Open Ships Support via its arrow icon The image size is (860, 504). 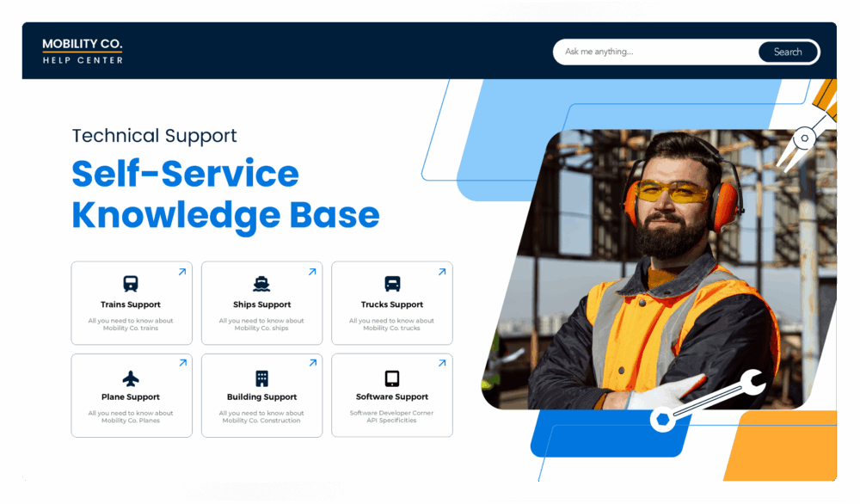click(311, 271)
